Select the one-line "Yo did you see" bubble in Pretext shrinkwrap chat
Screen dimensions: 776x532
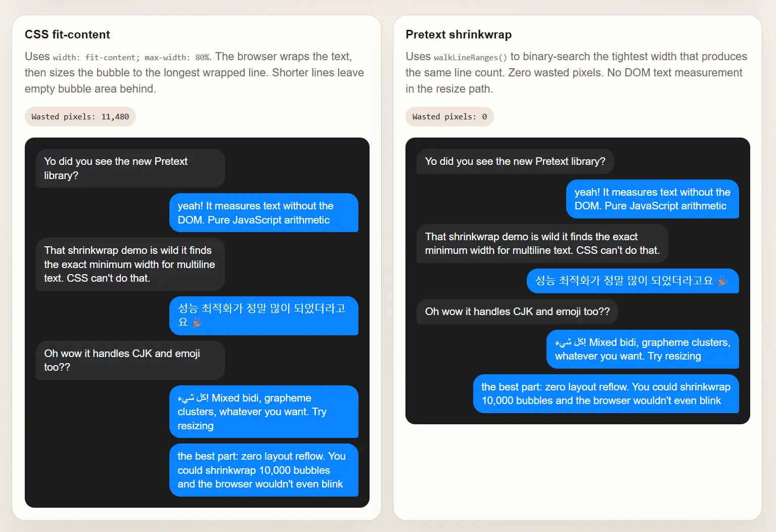[515, 161]
